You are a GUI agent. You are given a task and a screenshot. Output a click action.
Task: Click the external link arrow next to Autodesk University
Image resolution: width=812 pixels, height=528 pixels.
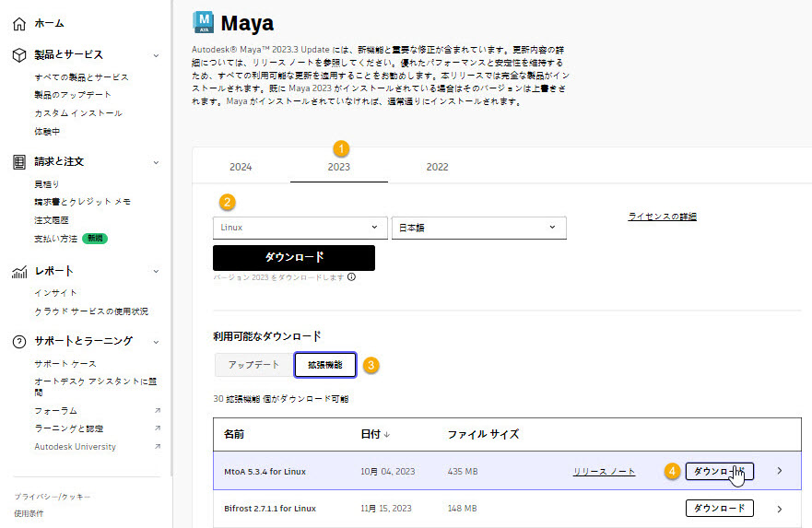158,446
